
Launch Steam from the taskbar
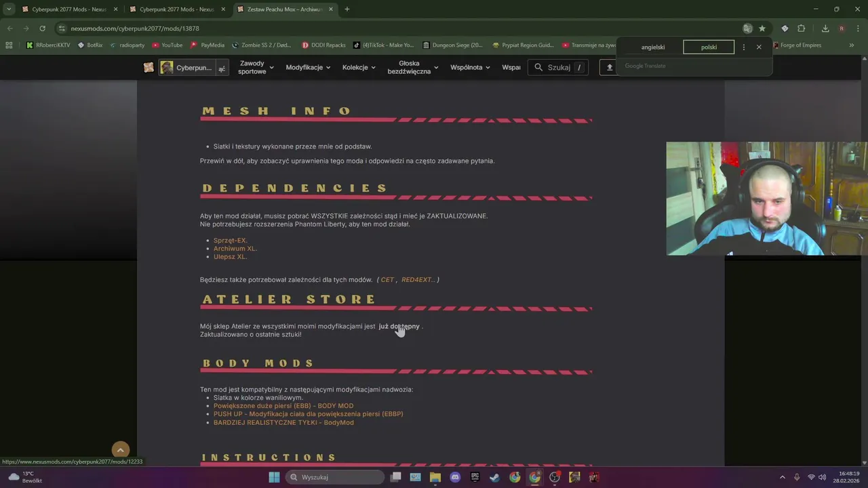pyautogui.click(x=494, y=477)
